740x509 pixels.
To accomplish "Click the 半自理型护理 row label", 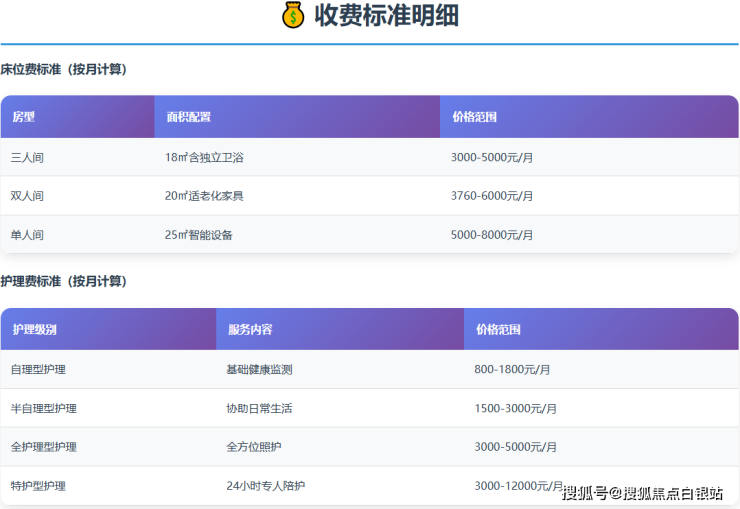I will point(43,408).
